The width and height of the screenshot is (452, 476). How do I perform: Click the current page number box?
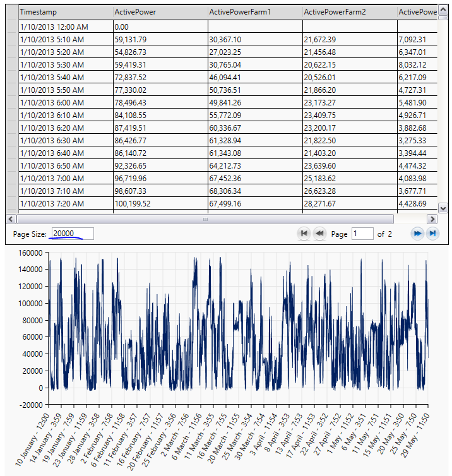pos(362,234)
